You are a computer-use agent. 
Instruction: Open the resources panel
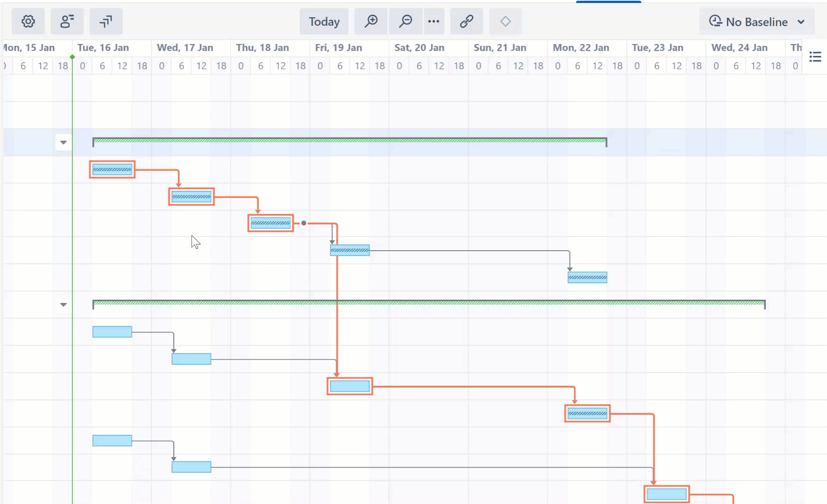(x=67, y=21)
